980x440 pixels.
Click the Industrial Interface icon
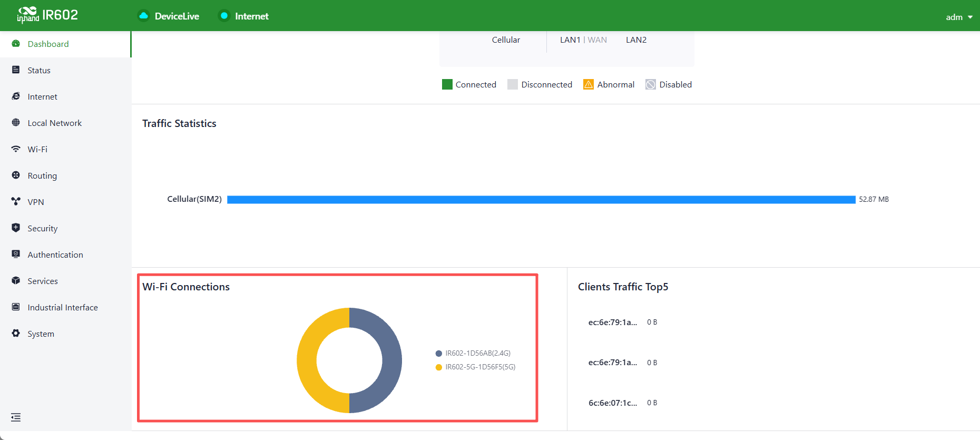[16, 307]
